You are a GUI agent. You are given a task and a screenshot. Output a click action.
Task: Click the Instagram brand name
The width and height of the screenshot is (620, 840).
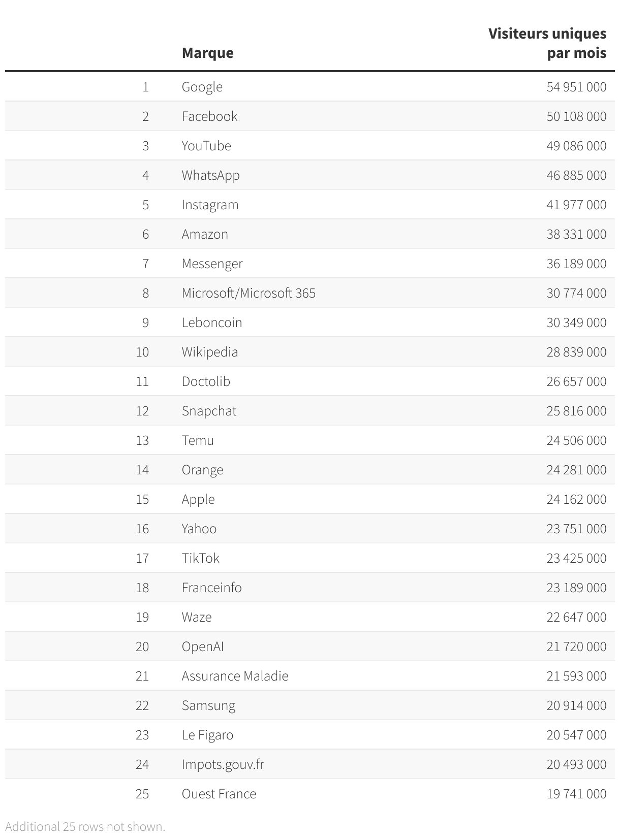(x=210, y=205)
